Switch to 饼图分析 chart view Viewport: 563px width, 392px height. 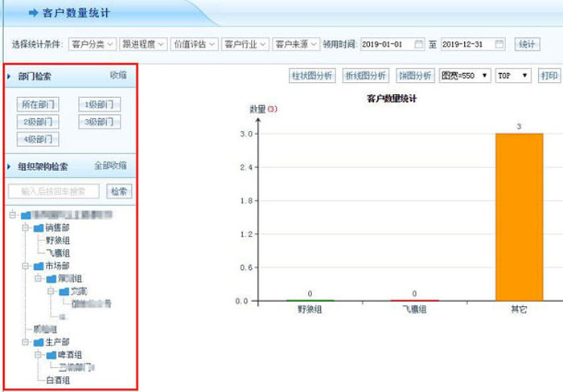[414, 76]
